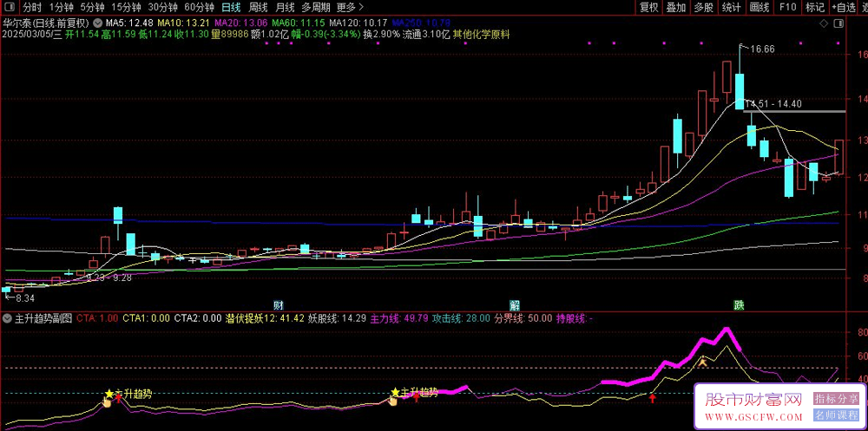This screenshot has width=868, height=431.
Task: Click the 潜伏捉妖12: 41.42 value
Action: (x=265, y=318)
